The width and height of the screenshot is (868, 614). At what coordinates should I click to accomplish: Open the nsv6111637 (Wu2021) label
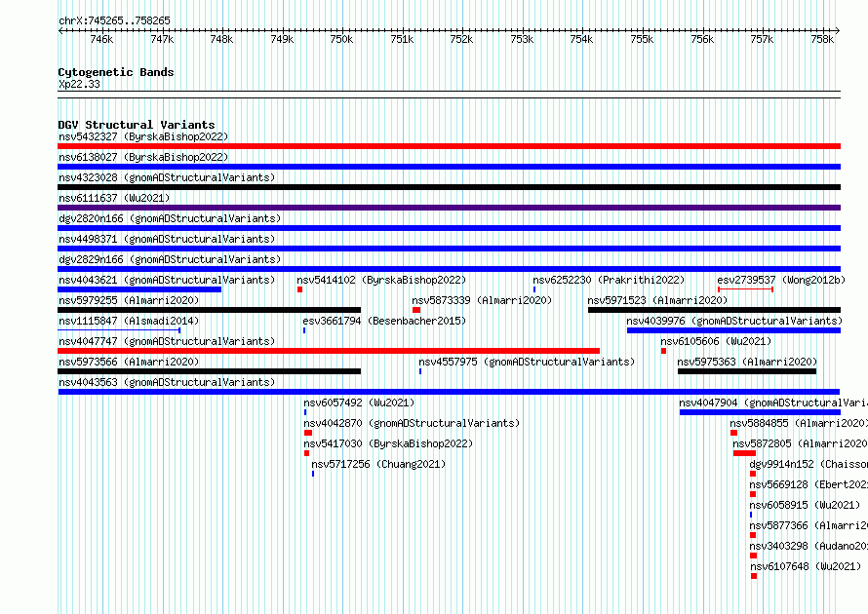(x=114, y=198)
